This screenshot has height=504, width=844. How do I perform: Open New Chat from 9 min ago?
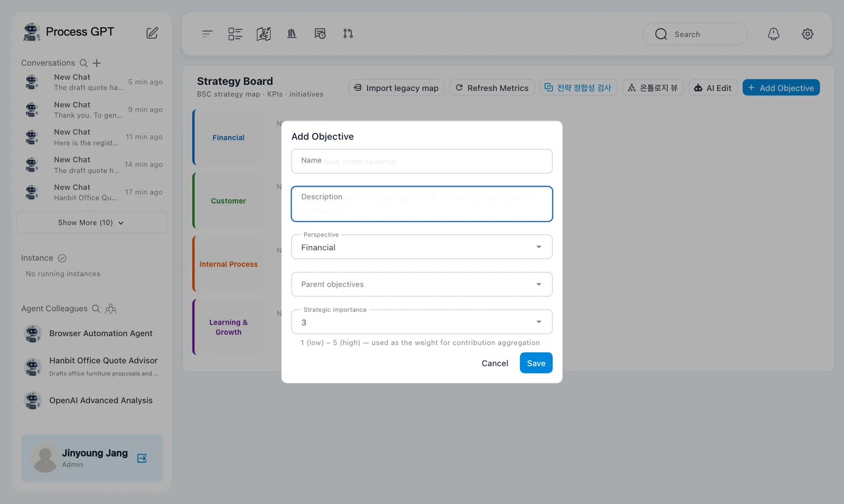tap(92, 110)
